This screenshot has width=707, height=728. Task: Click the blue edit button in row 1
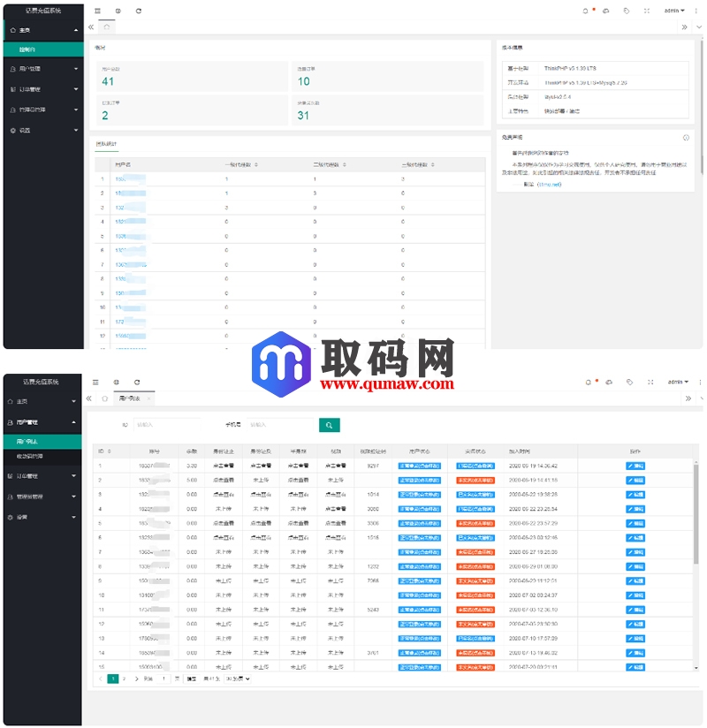coord(635,466)
